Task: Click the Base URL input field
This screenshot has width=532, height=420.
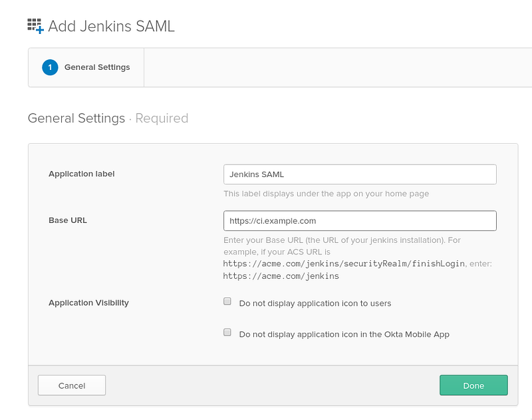Action: coord(360,221)
